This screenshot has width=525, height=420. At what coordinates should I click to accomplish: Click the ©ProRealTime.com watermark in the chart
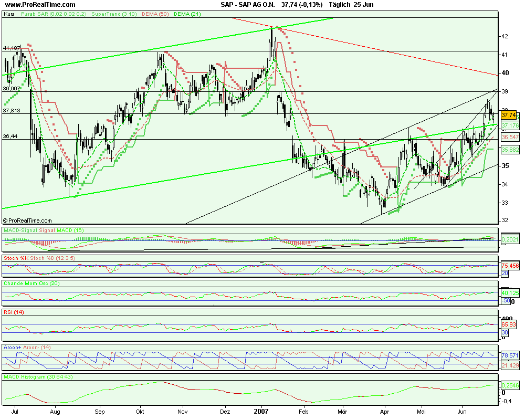tap(27, 221)
